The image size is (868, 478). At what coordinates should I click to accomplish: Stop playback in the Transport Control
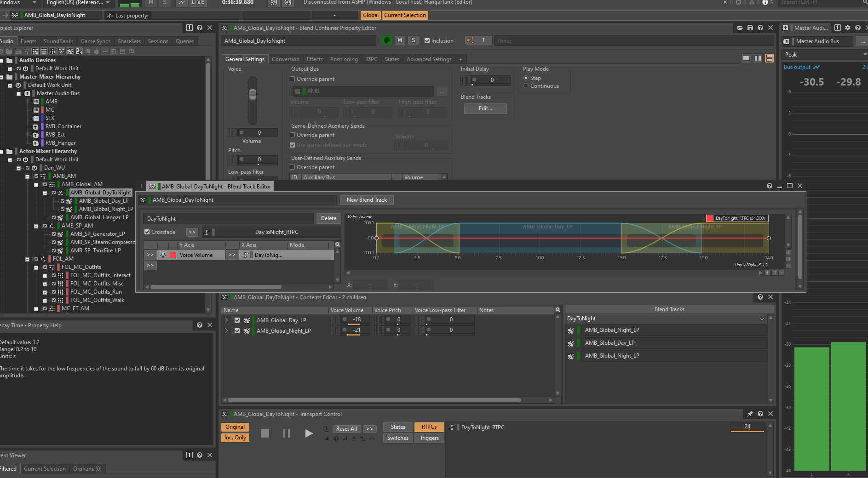click(265, 433)
